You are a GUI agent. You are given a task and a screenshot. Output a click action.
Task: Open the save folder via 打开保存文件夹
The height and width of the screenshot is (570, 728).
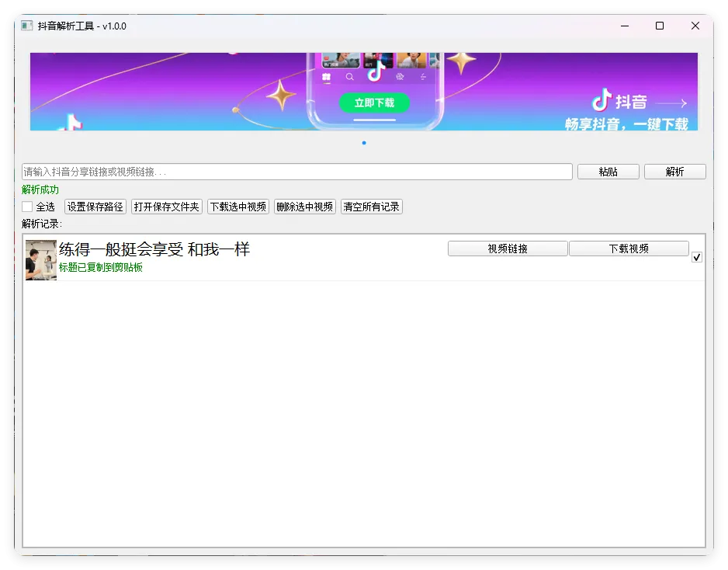click(x=165, y=207)
